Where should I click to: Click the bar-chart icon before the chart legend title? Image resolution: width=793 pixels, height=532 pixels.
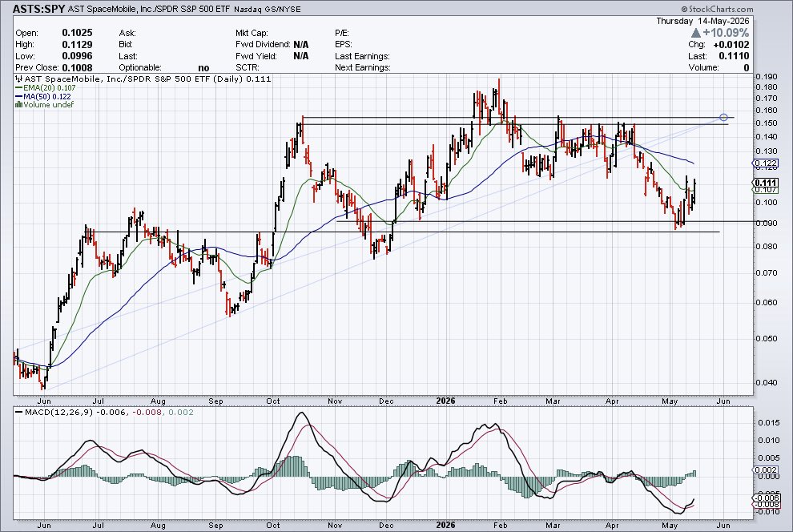[18, 79]
